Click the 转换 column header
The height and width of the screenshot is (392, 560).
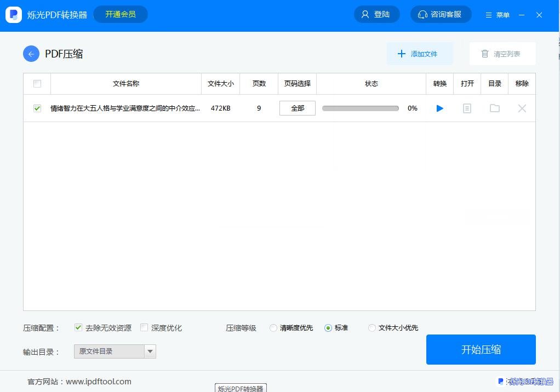pos(439,83)
